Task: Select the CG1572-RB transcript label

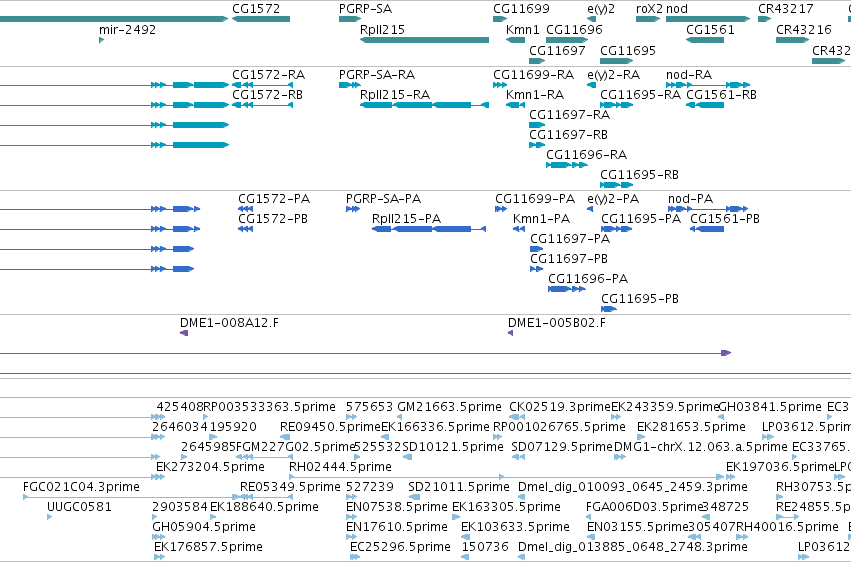Action: click(268, 94)
